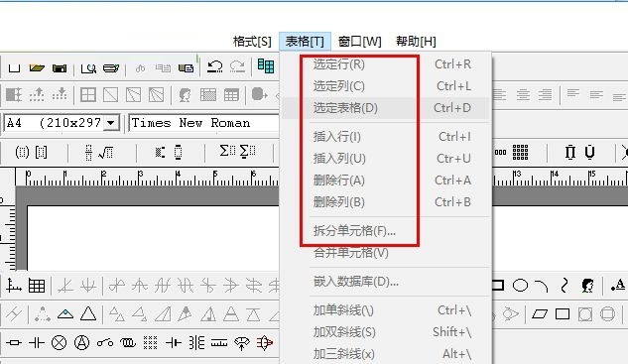Select the triangle shape icon

(88, 313)
